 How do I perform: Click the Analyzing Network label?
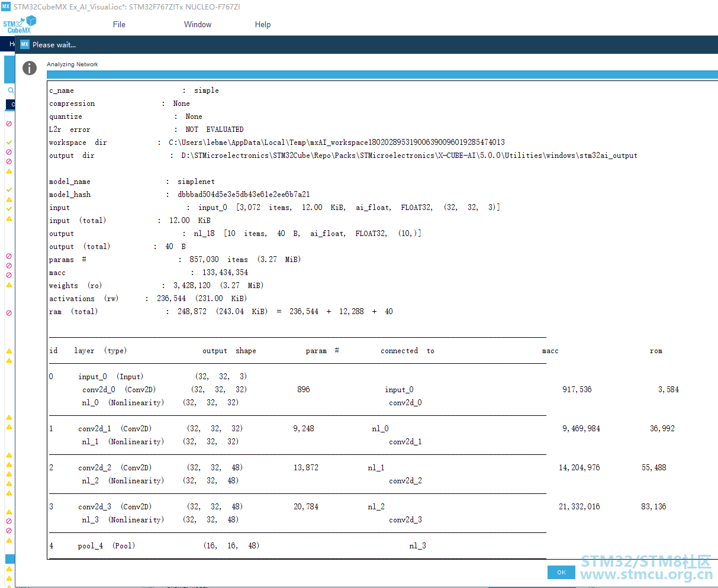(x=72, y=64)
